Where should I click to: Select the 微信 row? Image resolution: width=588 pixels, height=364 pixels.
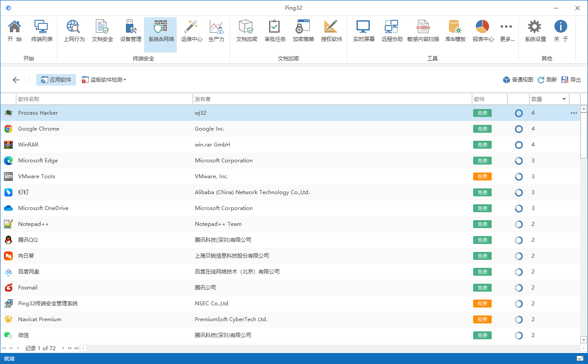290,335
